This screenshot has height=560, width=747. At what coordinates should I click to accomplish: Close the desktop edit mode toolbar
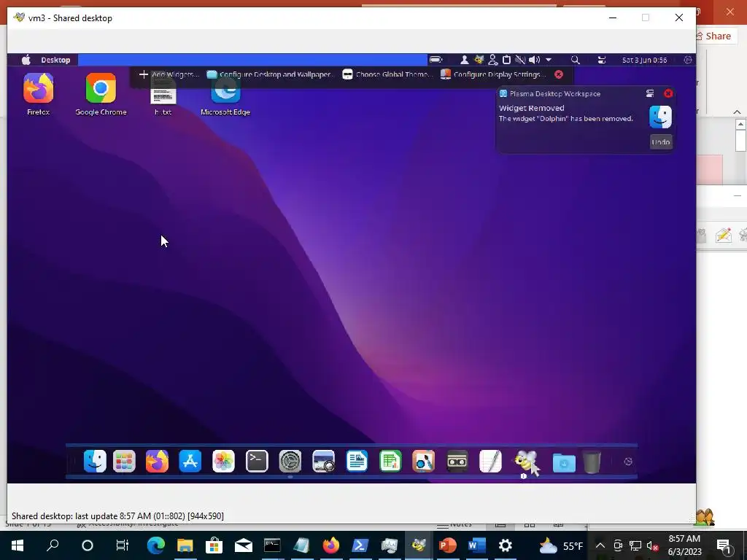coord(559,74)
